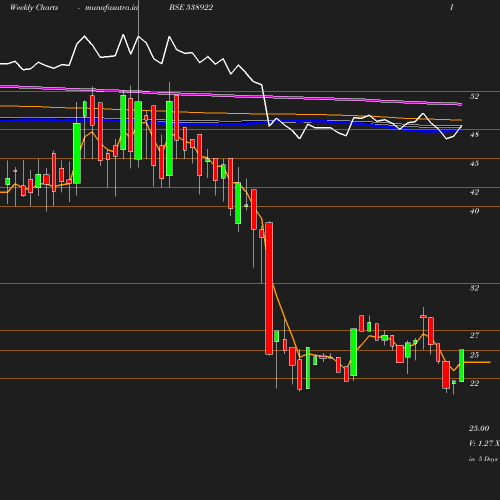500x500 pixels.
Task: Click the price axis label 42
Action: [x=474, y=192]
